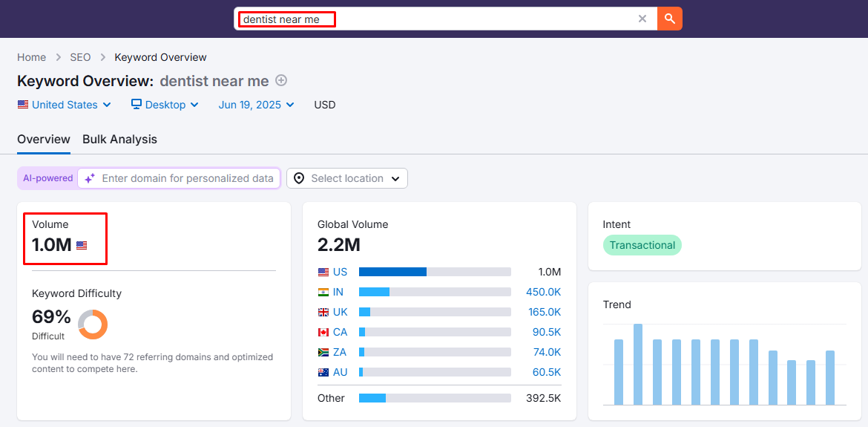Click the Keyword Difficulty donut chart
Image resolution: width=868 pixels, height=427 pixels.
pyautogui.click(x=93, y=325)
